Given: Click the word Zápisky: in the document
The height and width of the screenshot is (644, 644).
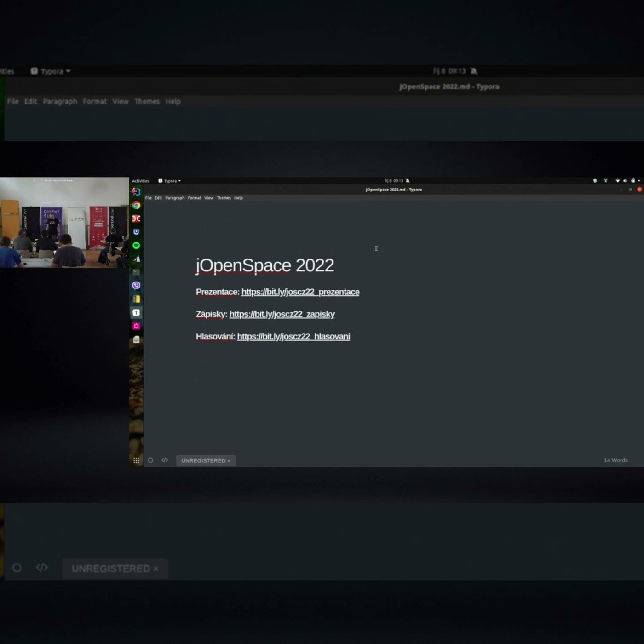Looking at the screenshot, I should 212,314.
